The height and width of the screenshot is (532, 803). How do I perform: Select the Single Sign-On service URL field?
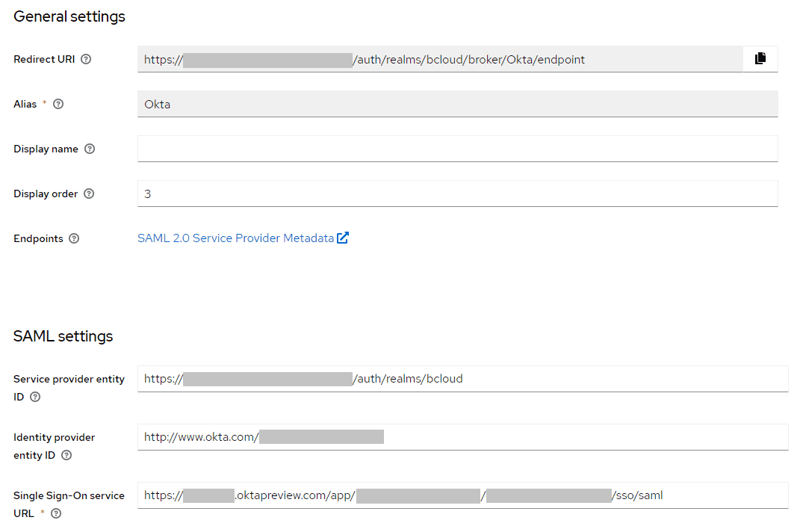click(x=717, y=495)
